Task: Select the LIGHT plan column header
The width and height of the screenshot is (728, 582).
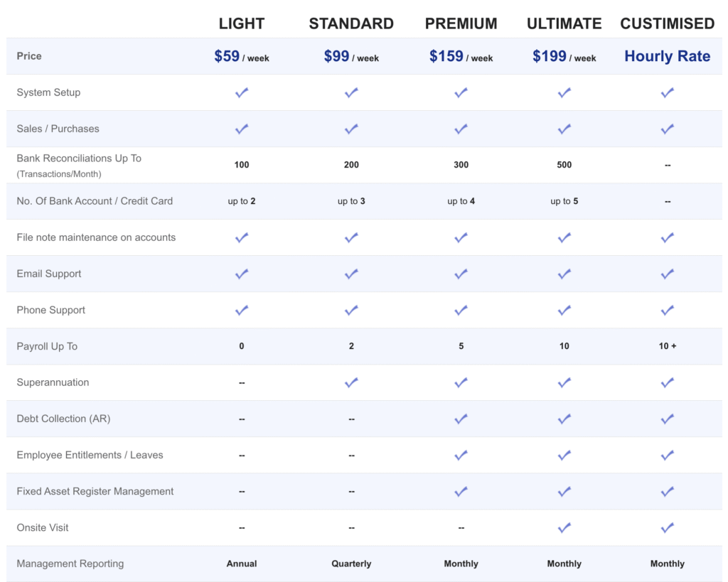Action: coord(242,23)
